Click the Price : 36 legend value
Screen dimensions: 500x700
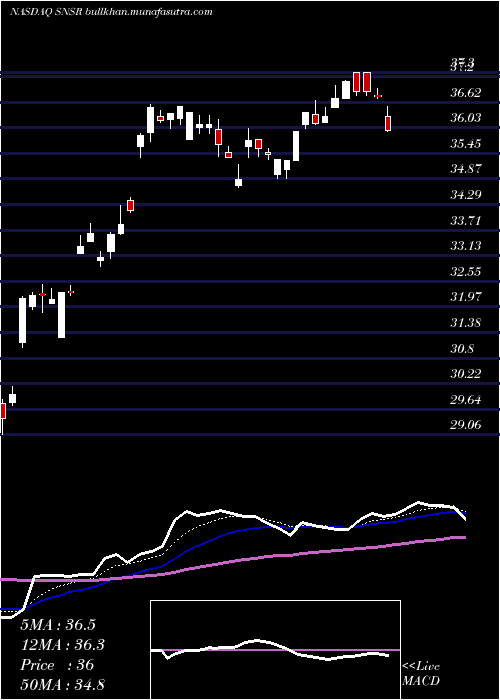pos(57,665)
